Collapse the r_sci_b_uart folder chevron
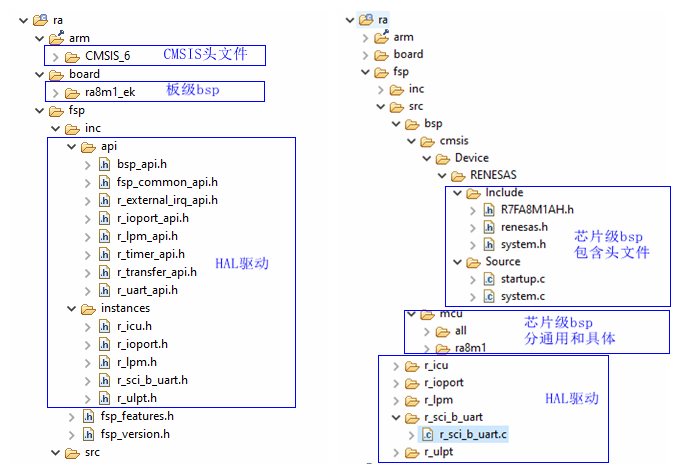 396,417
